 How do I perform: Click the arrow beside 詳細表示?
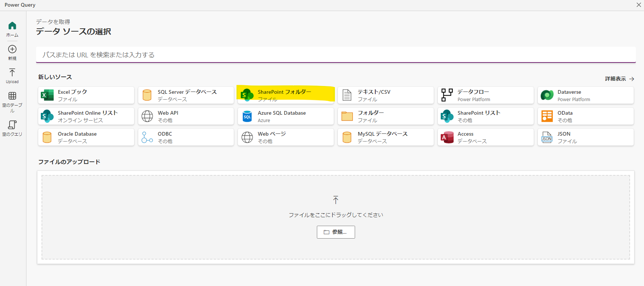pyautogui.click(x=632, y=79)
